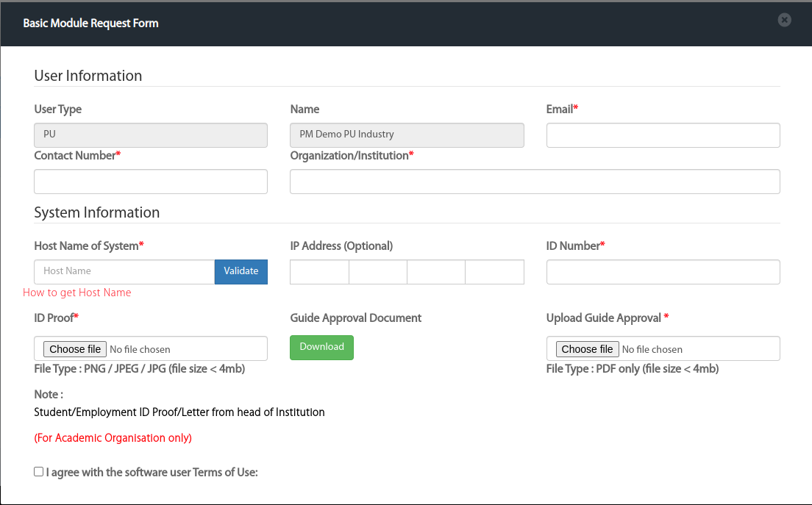Click the 'IP Address (Optional)' label
This screenshot has height=505, width=812.
tap(341, 246)
